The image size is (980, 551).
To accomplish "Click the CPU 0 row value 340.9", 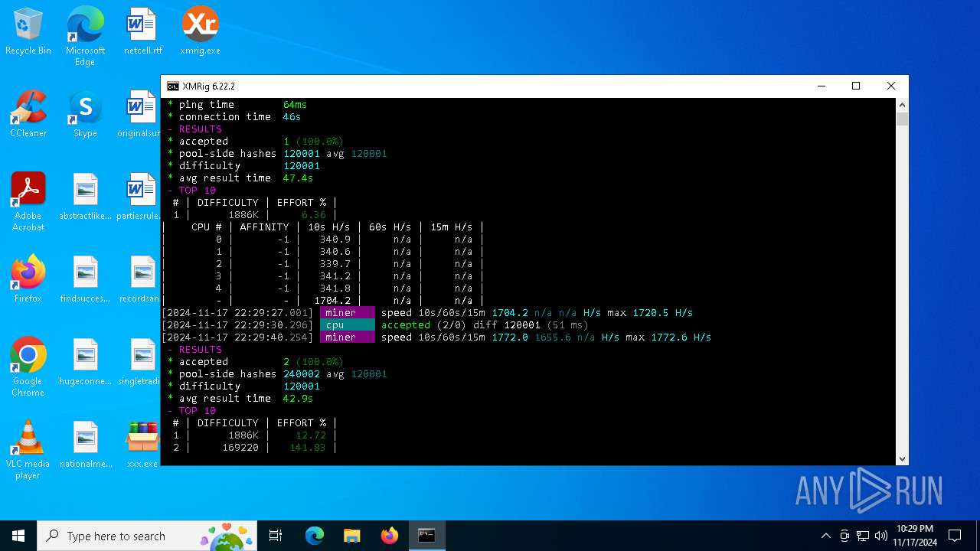I will 335,240.
